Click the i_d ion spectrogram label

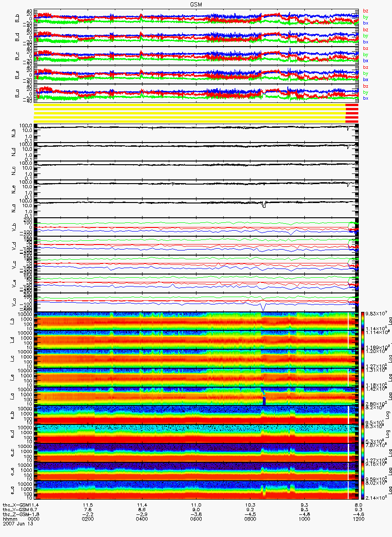pos(12,340)
